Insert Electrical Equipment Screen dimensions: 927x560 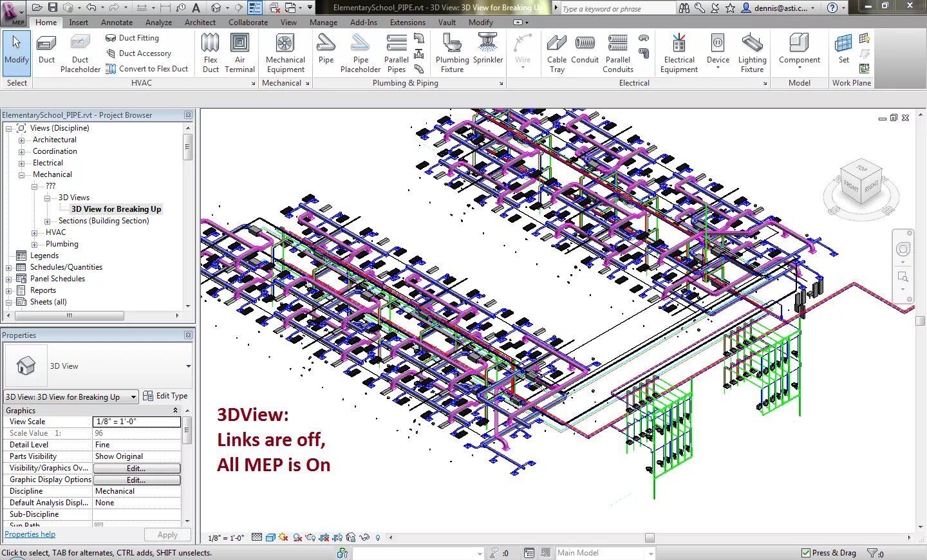[679, 54]
